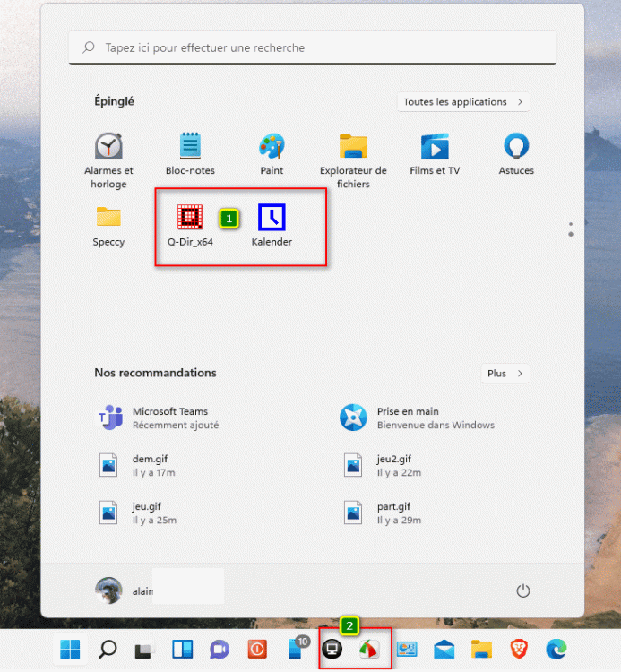This screenshot has height=672, width=621.
Task: Expand recommendations with Plus button
Action: pos(505,373)
